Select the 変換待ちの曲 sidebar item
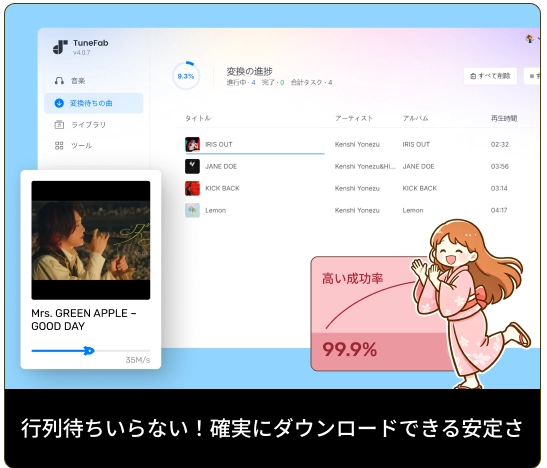The width and height of the screenshot is (547, 468). (93, 103)
